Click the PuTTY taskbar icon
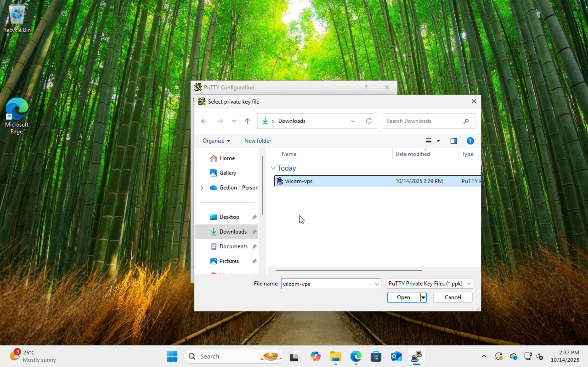 click(416, 356)
